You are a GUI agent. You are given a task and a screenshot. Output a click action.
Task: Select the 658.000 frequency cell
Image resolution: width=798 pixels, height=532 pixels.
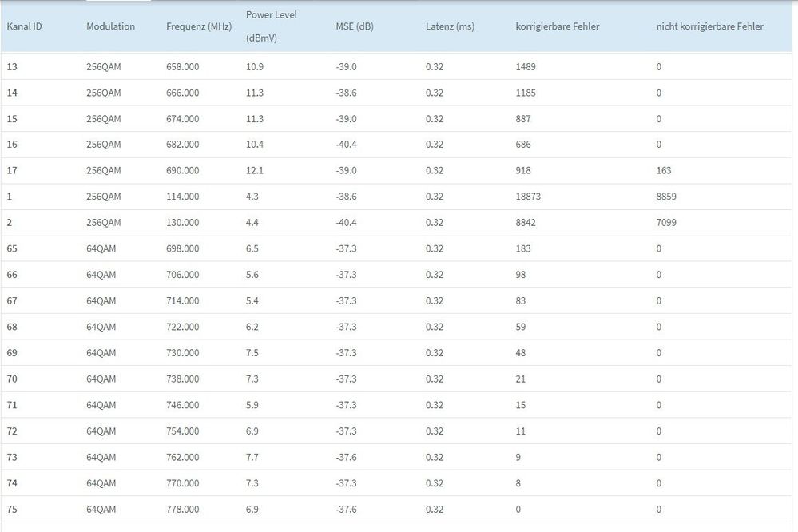coord(182,66)
